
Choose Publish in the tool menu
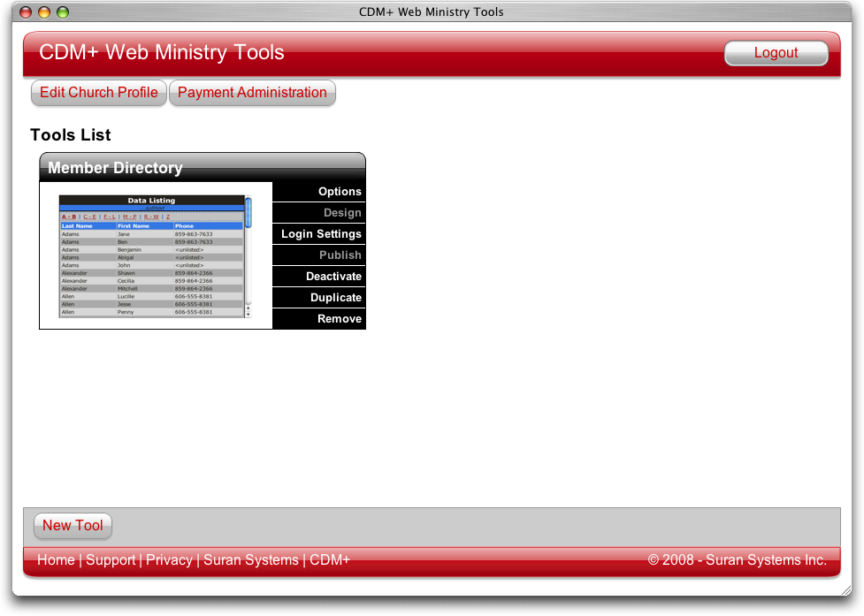pyautogui.click(x=340, y=255)
